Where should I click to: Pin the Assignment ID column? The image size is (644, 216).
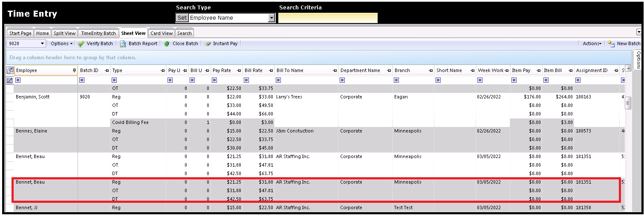616,71
